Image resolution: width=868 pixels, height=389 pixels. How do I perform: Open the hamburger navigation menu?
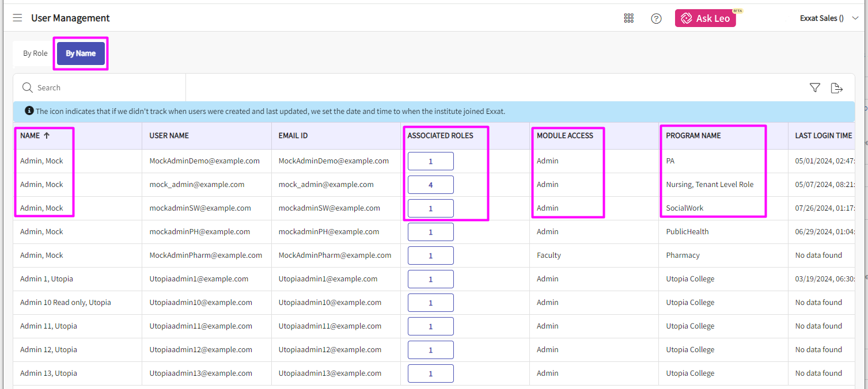click(x=18, y=18)
